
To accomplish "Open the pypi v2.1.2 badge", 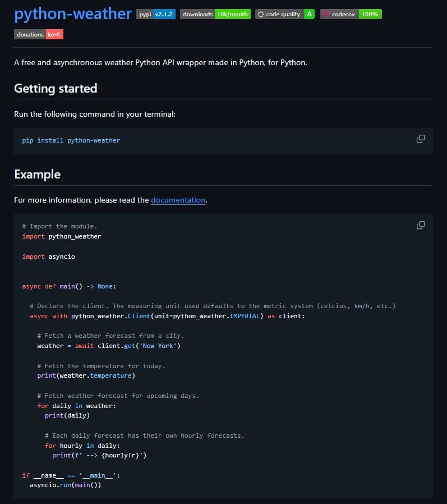I will pos(156,14).
